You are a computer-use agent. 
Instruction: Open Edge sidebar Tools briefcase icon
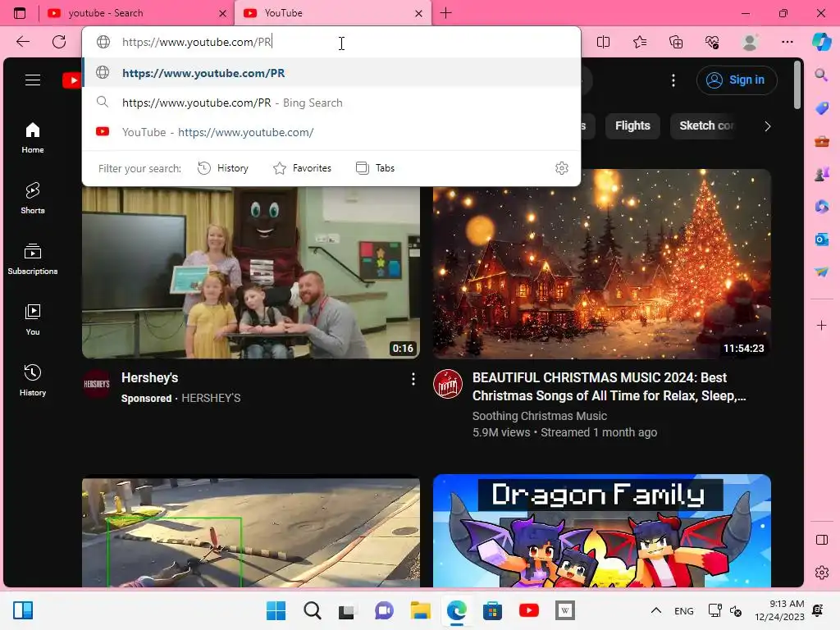pyautogui.click(x=821, y=141)
